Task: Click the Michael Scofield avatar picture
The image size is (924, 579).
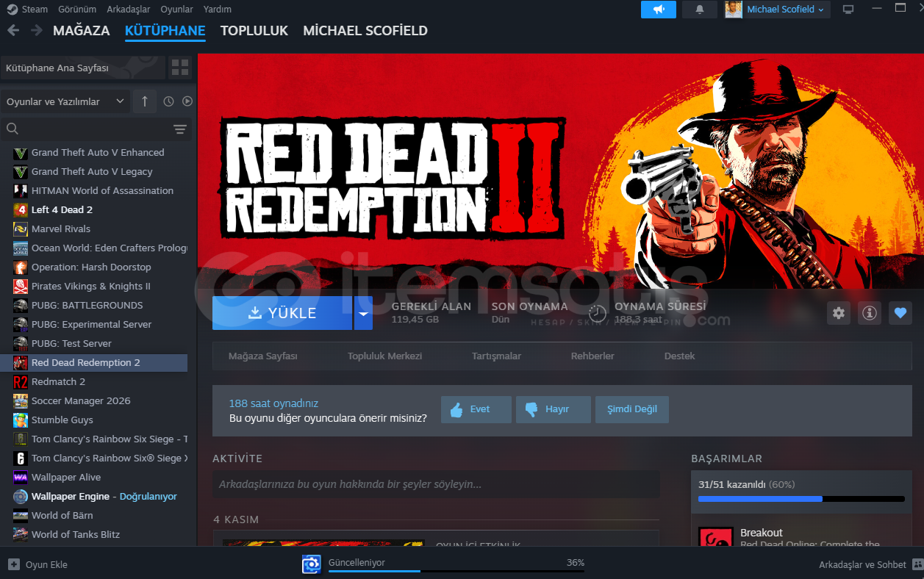Action: [x=734, y=10]
